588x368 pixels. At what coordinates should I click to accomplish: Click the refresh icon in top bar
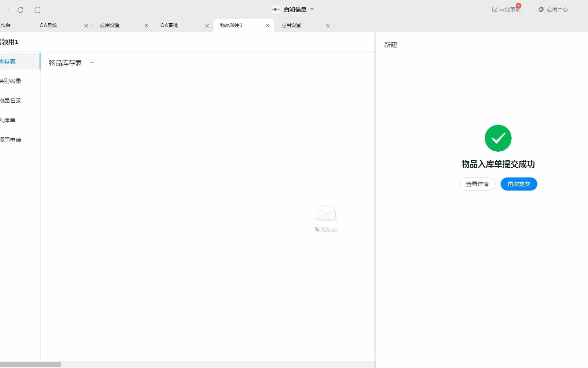point(20,10)
